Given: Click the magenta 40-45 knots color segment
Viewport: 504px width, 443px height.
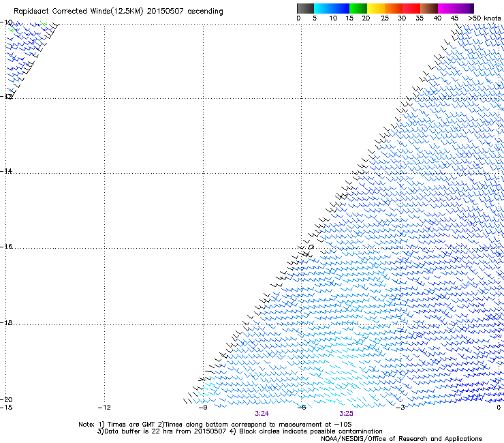Looking at the screenshot, I should (447, 8).
